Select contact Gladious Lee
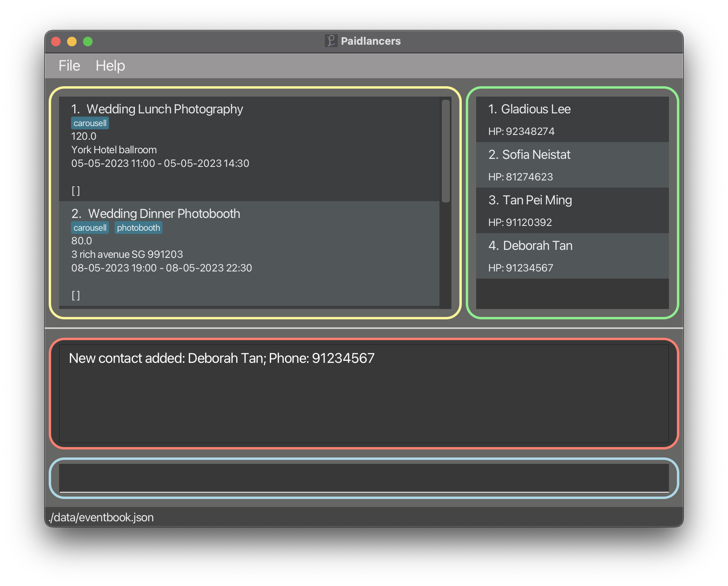This screenshot has height=586, width=728. [572, 119]
